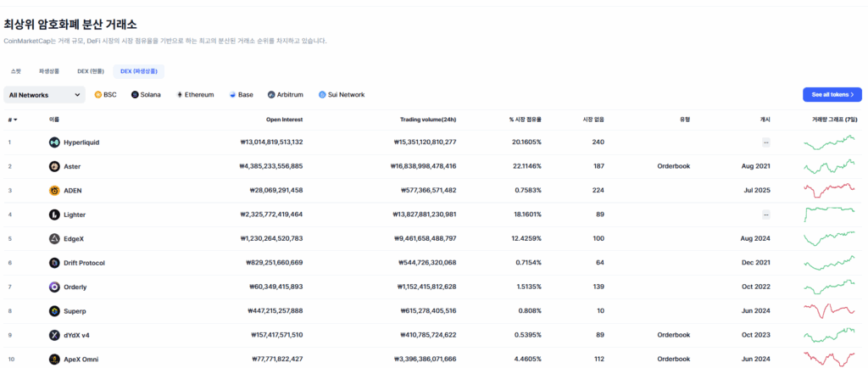Image resolution: width=868 pixels, height=368 pixels.
Task: Switch to the 스팟 tab
Action: tap(16, 71)
